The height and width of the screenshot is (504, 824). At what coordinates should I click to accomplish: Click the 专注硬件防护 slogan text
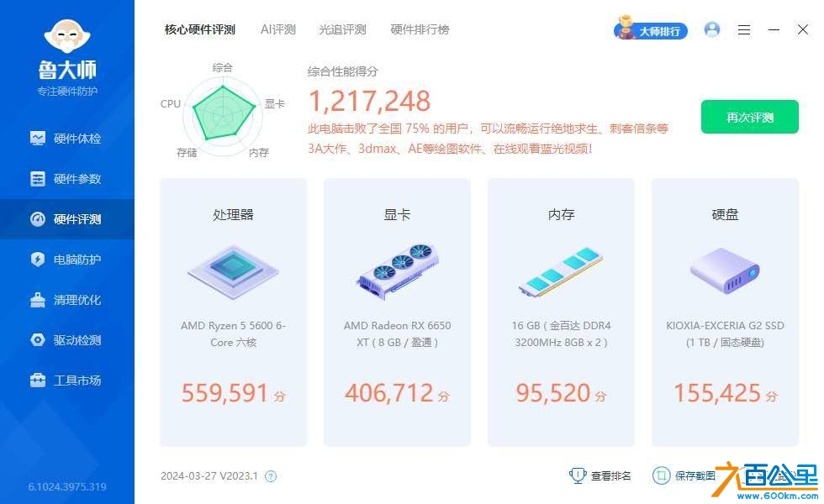[67, 92]
